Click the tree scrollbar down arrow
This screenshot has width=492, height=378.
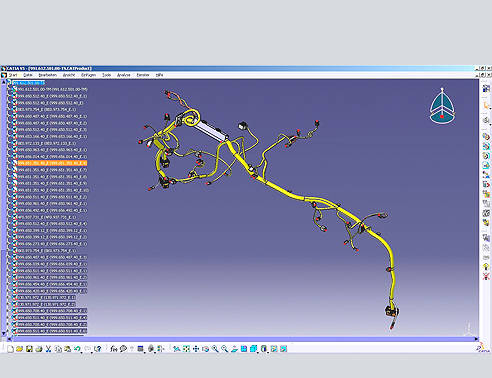(x=4, y=333)
